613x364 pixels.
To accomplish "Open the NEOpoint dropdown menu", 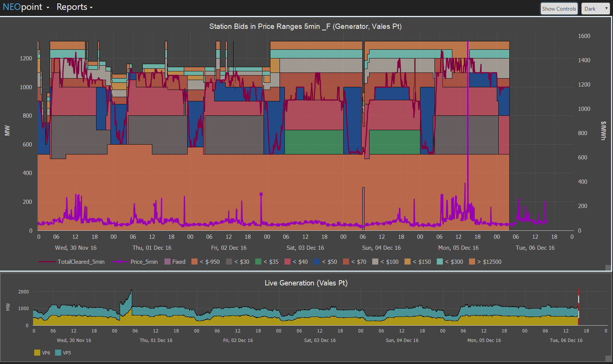I will pyautogui.click(x=26, y=7).
